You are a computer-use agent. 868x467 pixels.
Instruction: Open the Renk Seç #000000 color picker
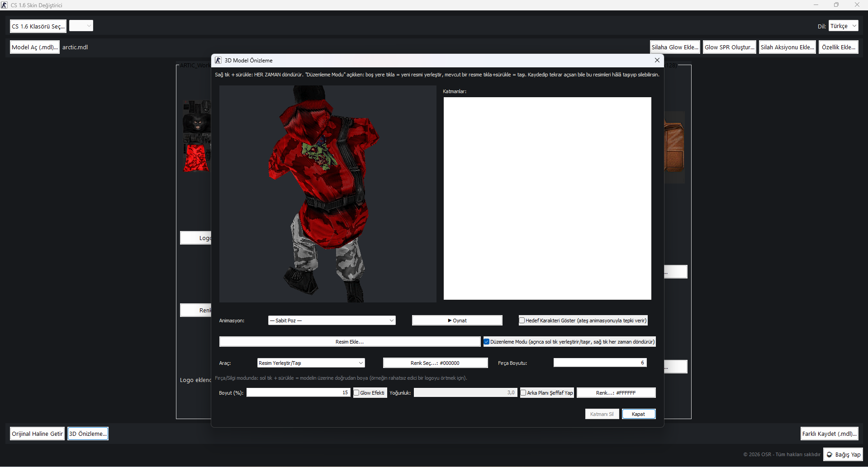435,363
